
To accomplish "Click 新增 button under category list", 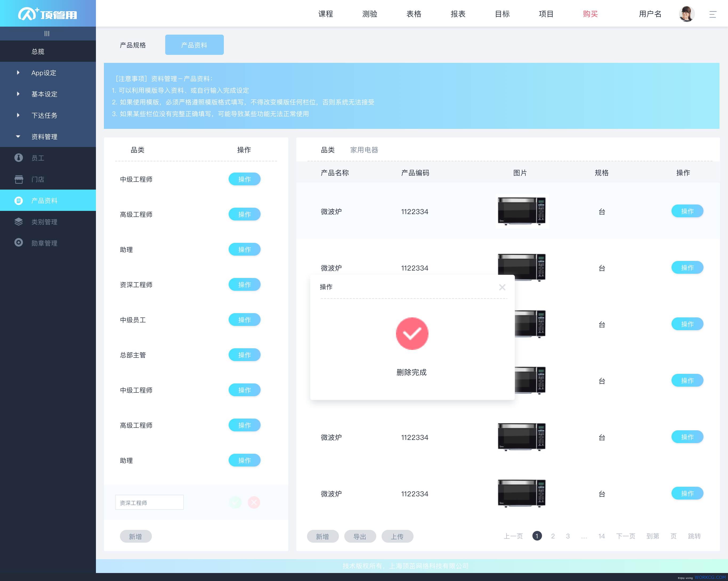I will 136,536.
